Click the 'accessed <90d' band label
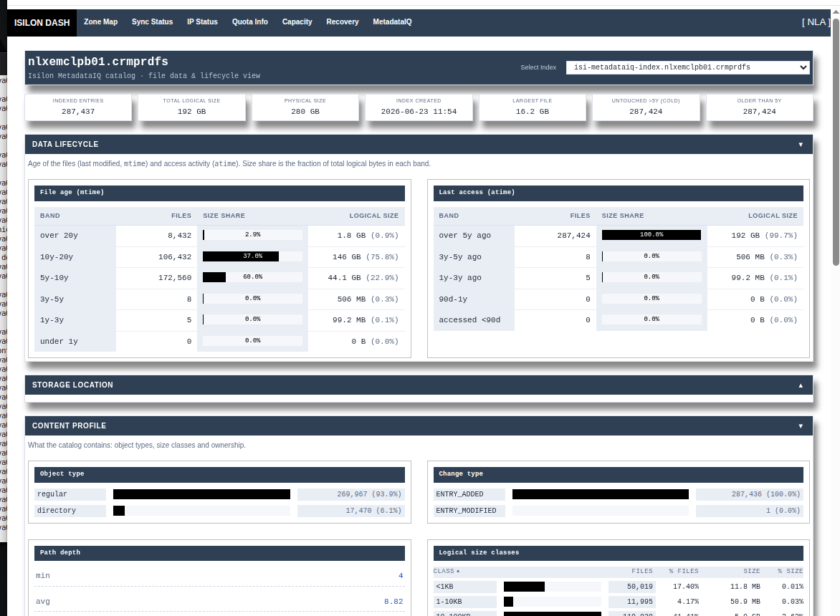This screenshot has width=840, height=616. (470, 320)
